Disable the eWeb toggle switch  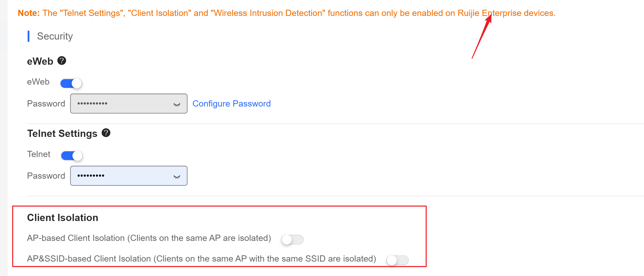(x=71, y=83)
